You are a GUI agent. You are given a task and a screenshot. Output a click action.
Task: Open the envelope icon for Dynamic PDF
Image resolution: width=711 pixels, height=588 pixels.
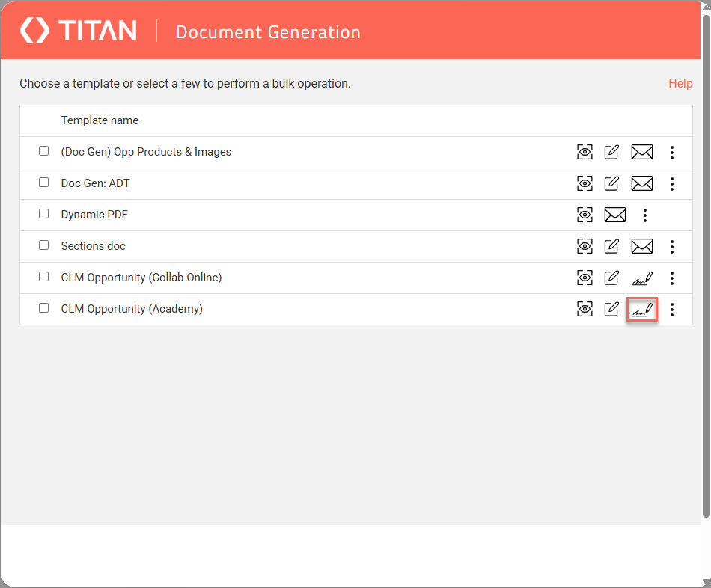615,215
